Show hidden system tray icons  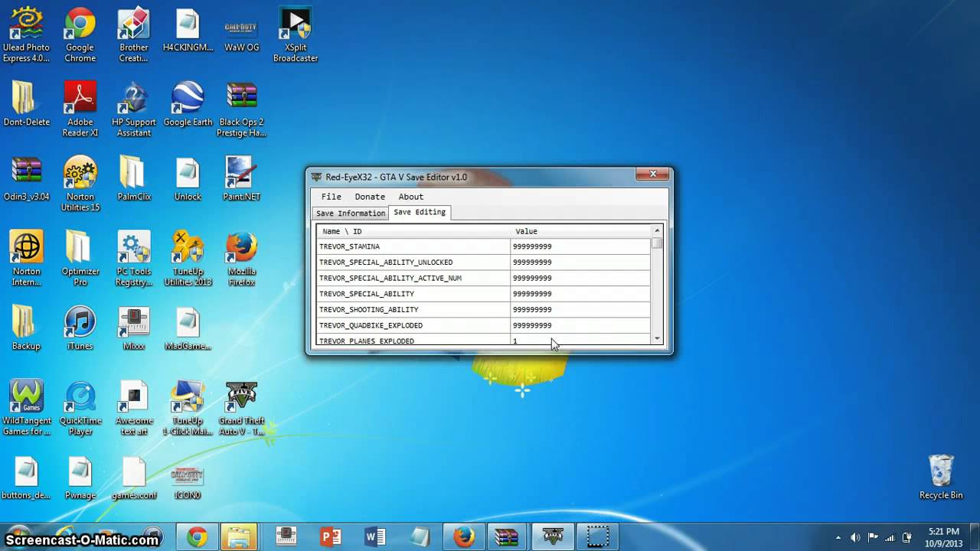[x=838, y=537]
